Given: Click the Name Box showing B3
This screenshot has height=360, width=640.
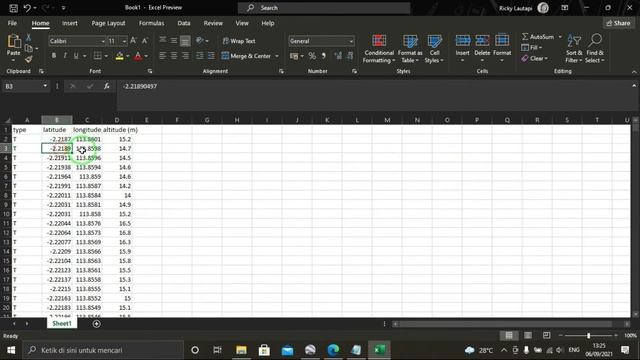Looking at the screenshot, I should pyautogui.click(x=25, y=86).
